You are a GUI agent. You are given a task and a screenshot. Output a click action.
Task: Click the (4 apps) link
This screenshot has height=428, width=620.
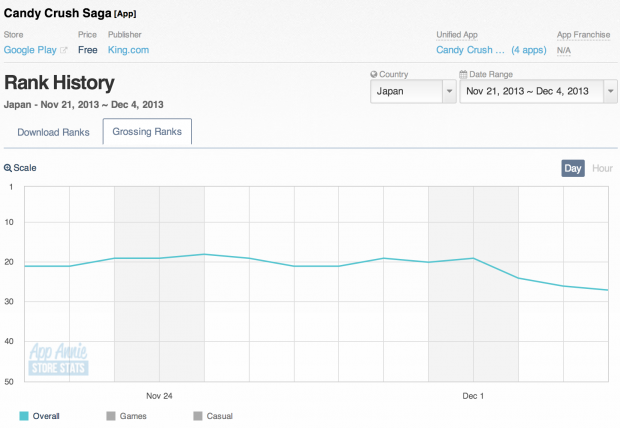(529, 50)
